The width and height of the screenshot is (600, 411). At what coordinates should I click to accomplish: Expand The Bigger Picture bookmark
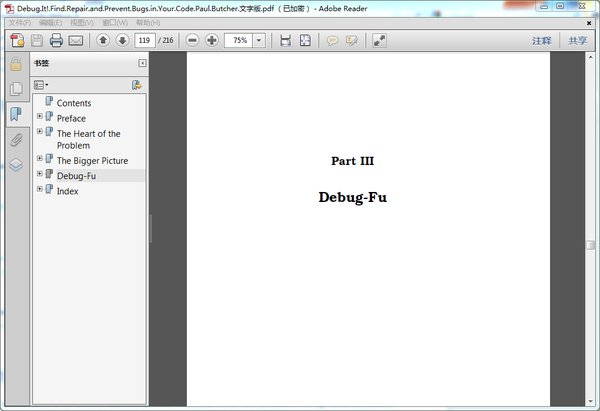[40, 158]
